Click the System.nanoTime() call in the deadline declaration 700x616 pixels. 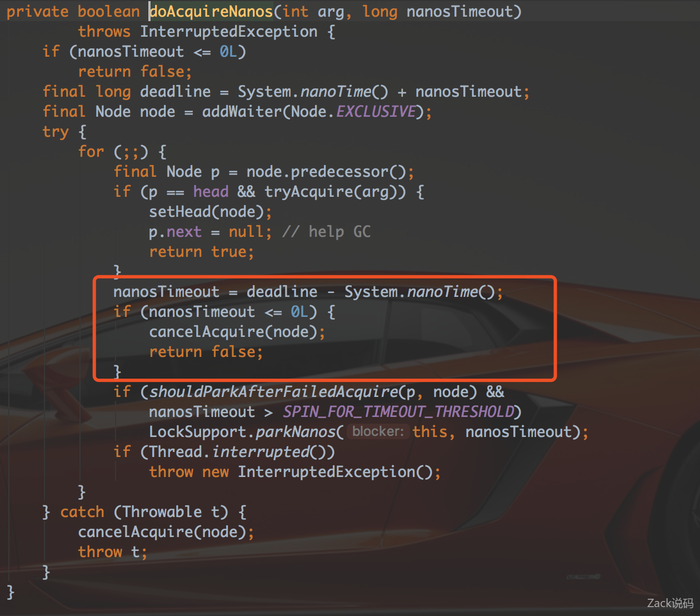(313, 92)
